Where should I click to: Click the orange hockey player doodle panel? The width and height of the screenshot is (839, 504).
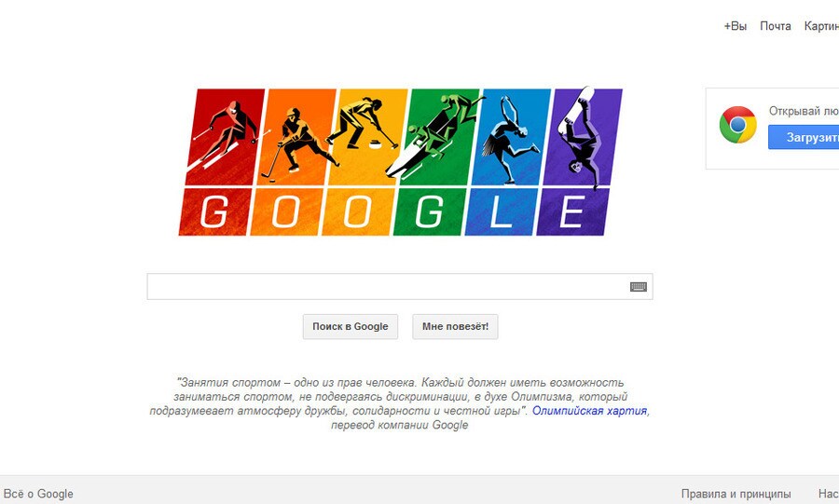point(296,137)
